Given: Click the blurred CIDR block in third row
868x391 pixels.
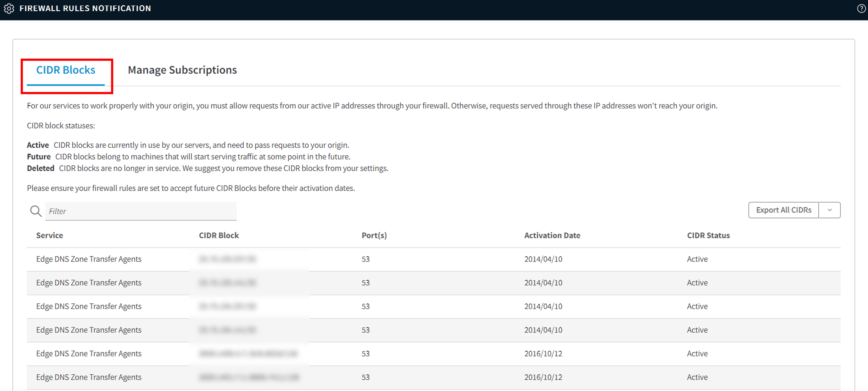Looking at the screenshot, I should pyautogui.click(x=227, y=306).
